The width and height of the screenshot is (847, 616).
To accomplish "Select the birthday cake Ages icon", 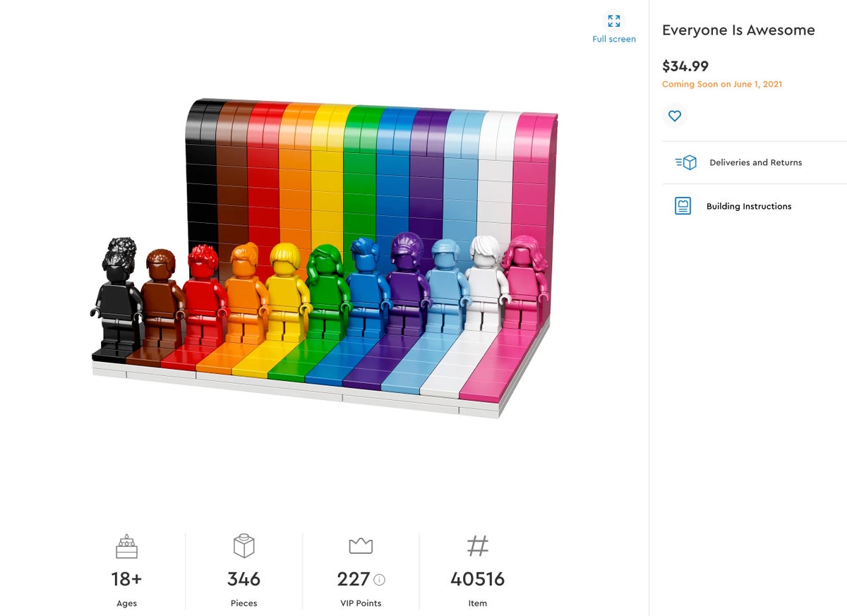I will coord(126,546).
